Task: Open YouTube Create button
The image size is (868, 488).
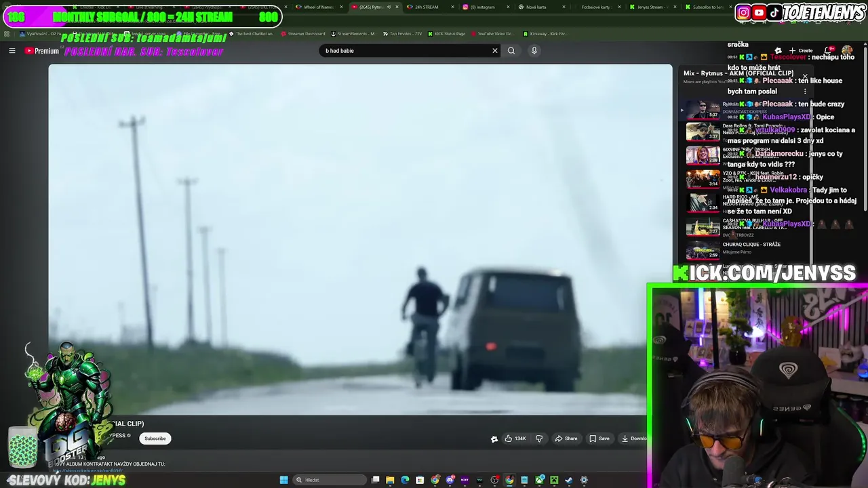Action: click(x=801, y=51)
